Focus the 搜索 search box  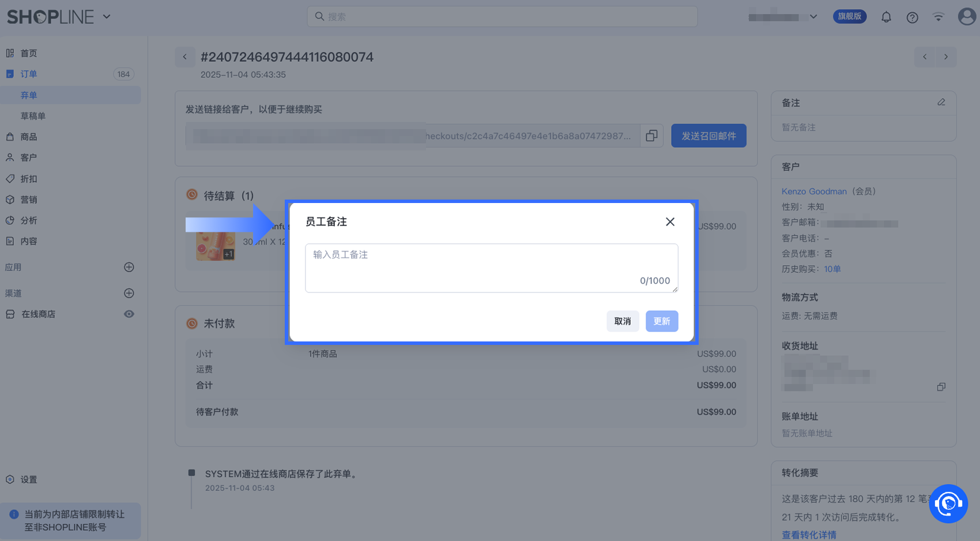(502, 17)
